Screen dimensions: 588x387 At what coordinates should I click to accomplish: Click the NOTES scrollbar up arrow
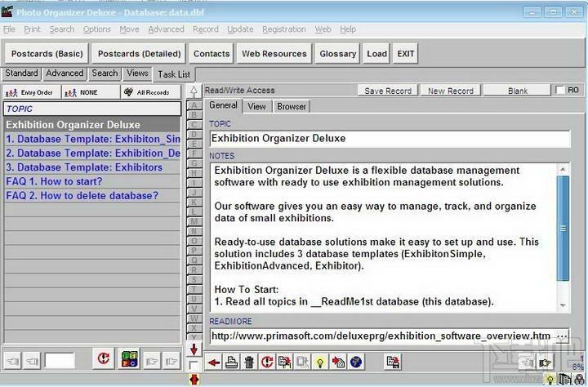pyautogui.click(x=563, y=169)
